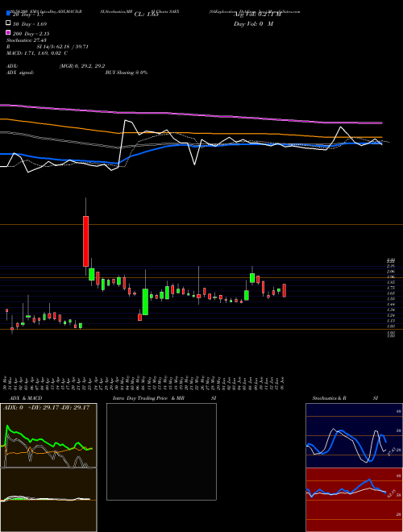
Task: Click the white 50 Day legend square
Action: pos(9,23)
